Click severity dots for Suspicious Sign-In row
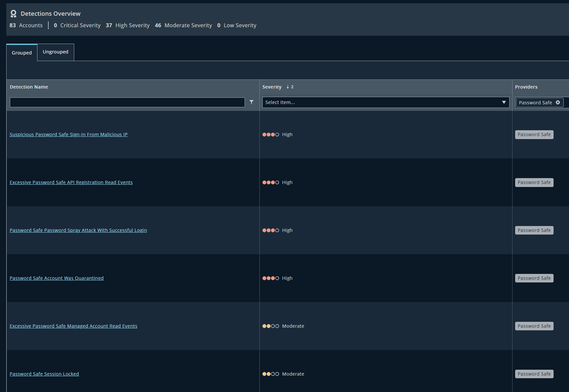Image resolution: width=569 pixels, height=392 pixels. tap(271, 134)
